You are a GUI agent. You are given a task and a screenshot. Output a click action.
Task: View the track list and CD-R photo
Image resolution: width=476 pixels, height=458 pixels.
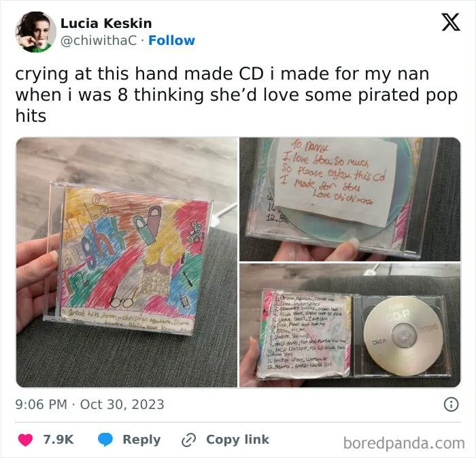pyautogui.click(x=350, y=325)
